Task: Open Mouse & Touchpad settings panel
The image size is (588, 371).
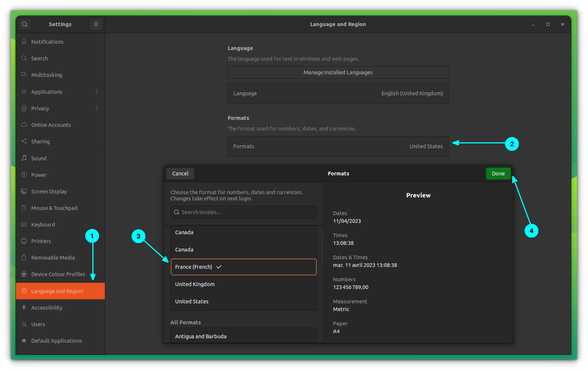Action: [x=60, y=208]
